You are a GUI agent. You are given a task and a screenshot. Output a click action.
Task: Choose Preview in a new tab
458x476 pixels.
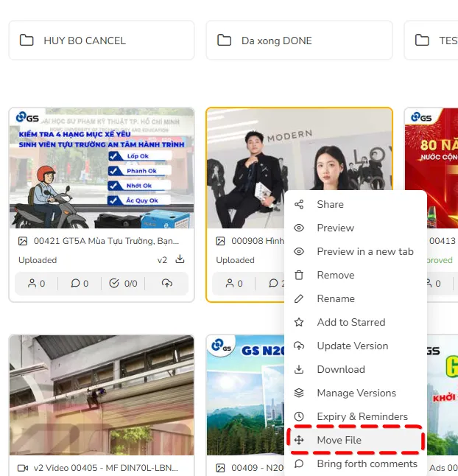[x=356, y=252]
